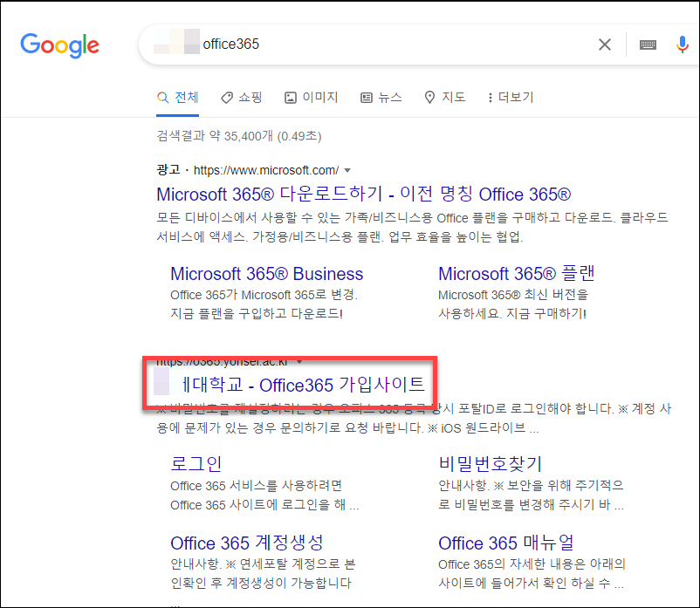700x608 pixels.
Task: Click the map pin icon beside 지도
Action: coord(429,97)
